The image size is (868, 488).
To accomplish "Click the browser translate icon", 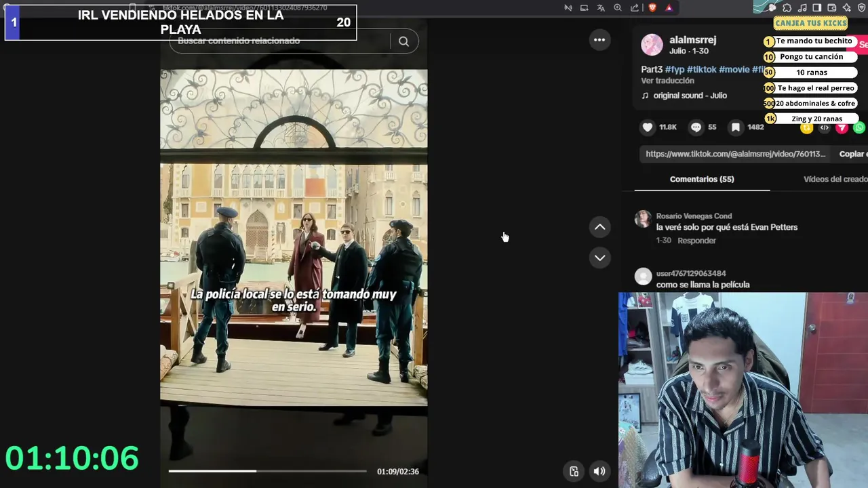I will point(601,8).
